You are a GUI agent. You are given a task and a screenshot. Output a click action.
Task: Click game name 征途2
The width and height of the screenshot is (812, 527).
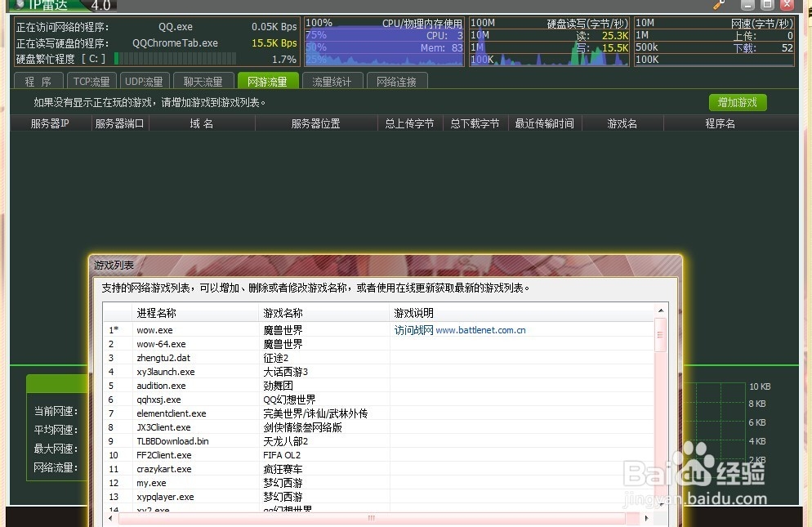(x=276, y=358)
